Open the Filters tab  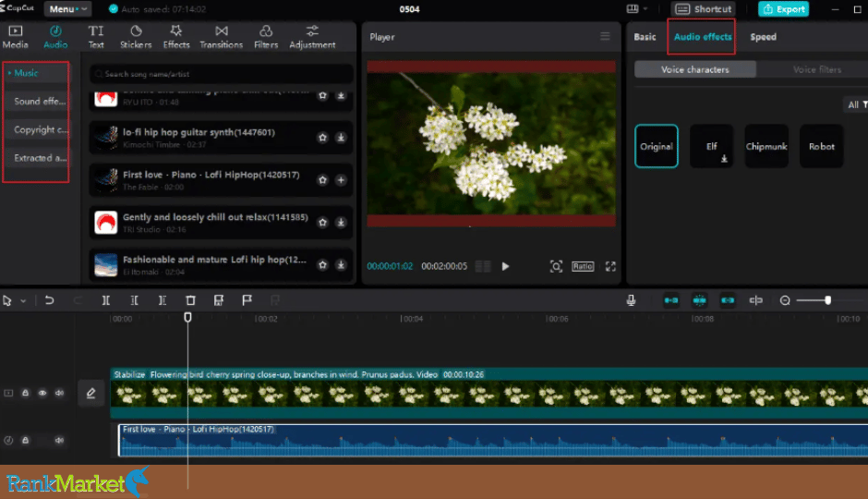pyautogui.click(x=266, y=37)
